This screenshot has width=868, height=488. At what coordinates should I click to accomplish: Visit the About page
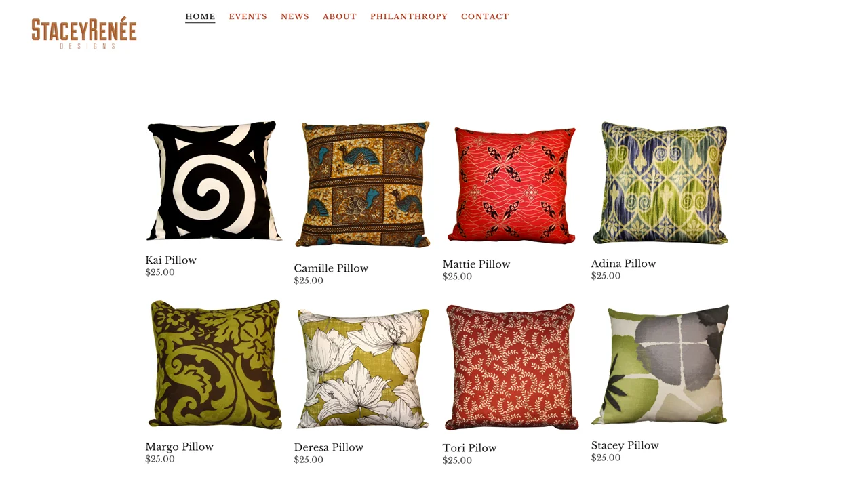[x=340, y=16]
